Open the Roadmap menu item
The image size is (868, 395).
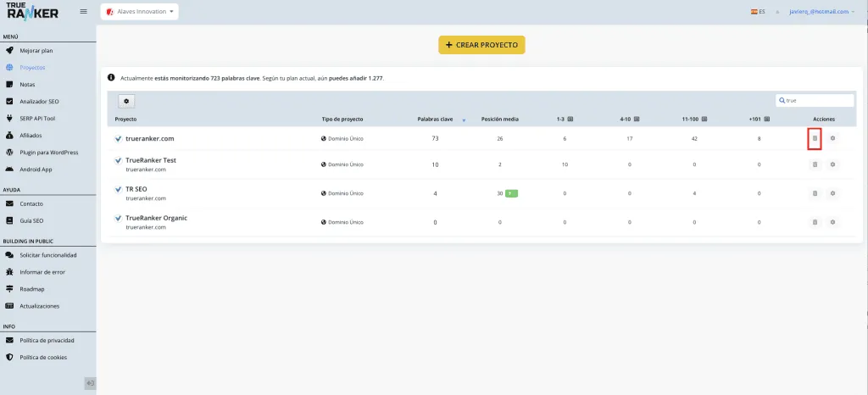(x=32, y=289)
